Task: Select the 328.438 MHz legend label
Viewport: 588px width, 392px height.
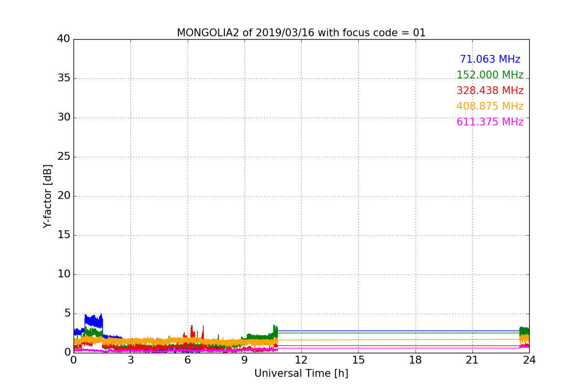Action: click(490, 91)
